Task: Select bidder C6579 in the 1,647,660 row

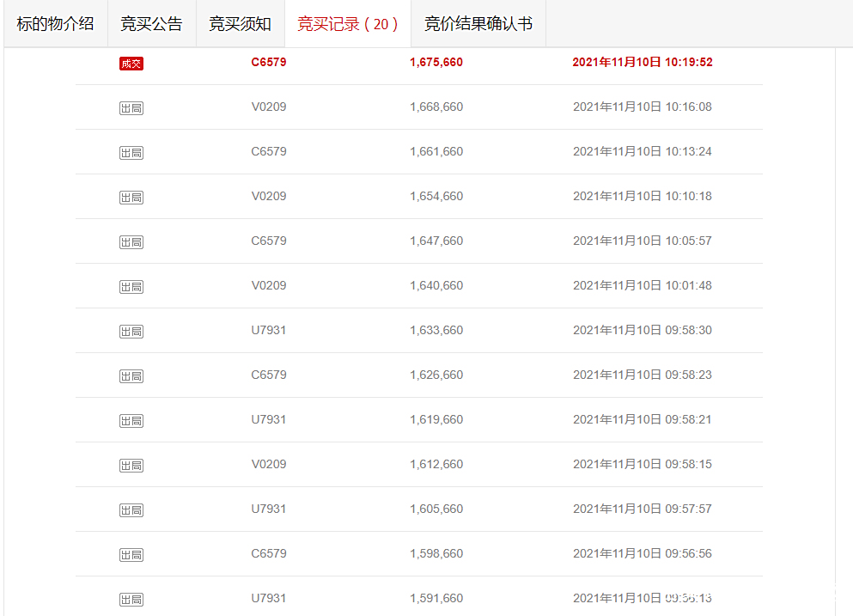Action: coord(269,241)
